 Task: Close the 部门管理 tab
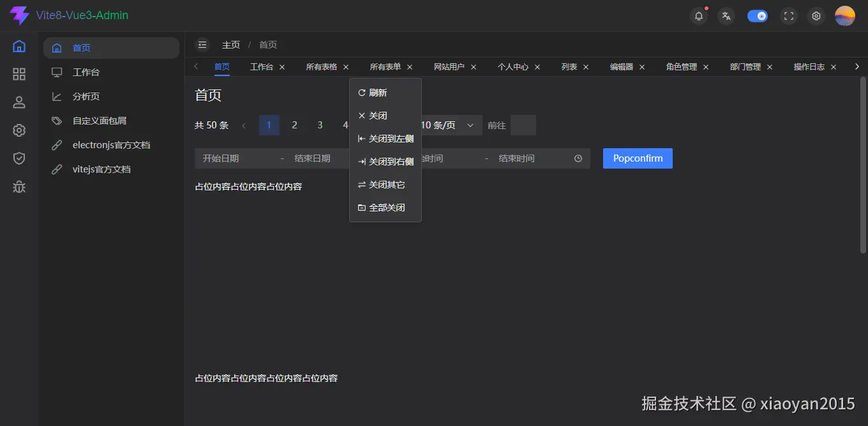coord(770,67)
